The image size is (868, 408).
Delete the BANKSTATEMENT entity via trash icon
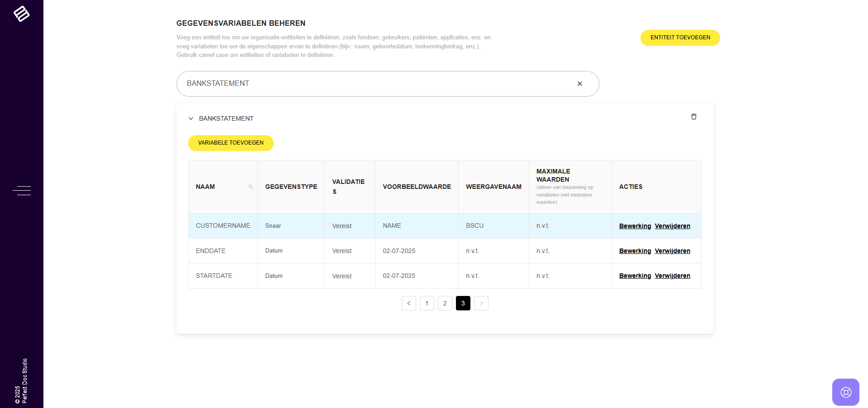[x=693, y=117]
